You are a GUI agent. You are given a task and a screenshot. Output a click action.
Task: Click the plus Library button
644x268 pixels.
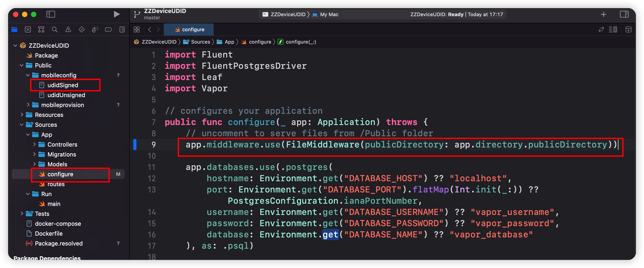pyautogui.click(x=603, y=14)
